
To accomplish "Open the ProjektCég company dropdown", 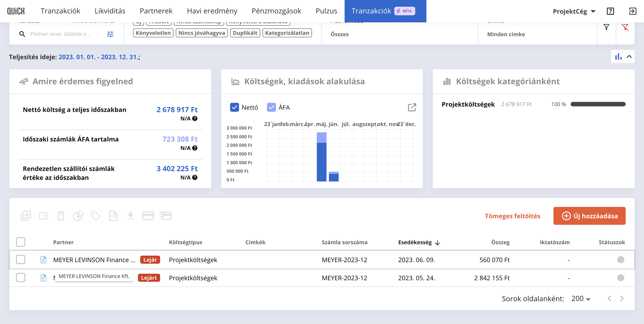I will [574, 11].
